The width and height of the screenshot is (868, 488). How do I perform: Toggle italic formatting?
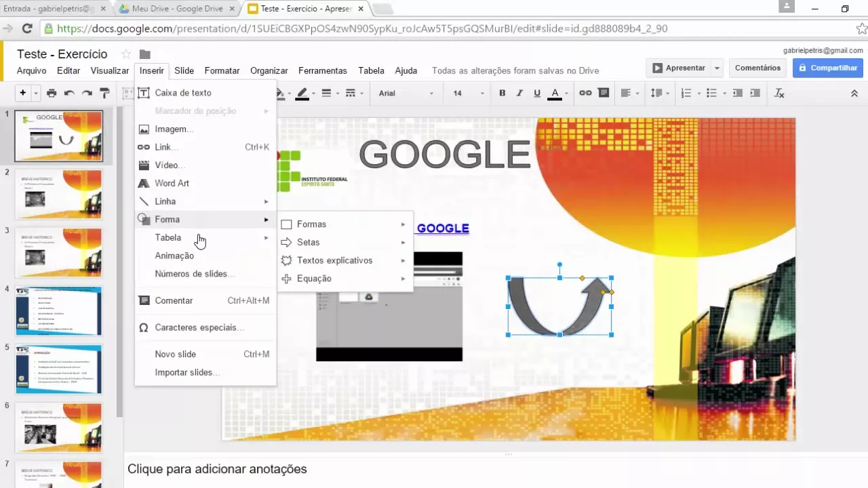[x=519, y=93]
